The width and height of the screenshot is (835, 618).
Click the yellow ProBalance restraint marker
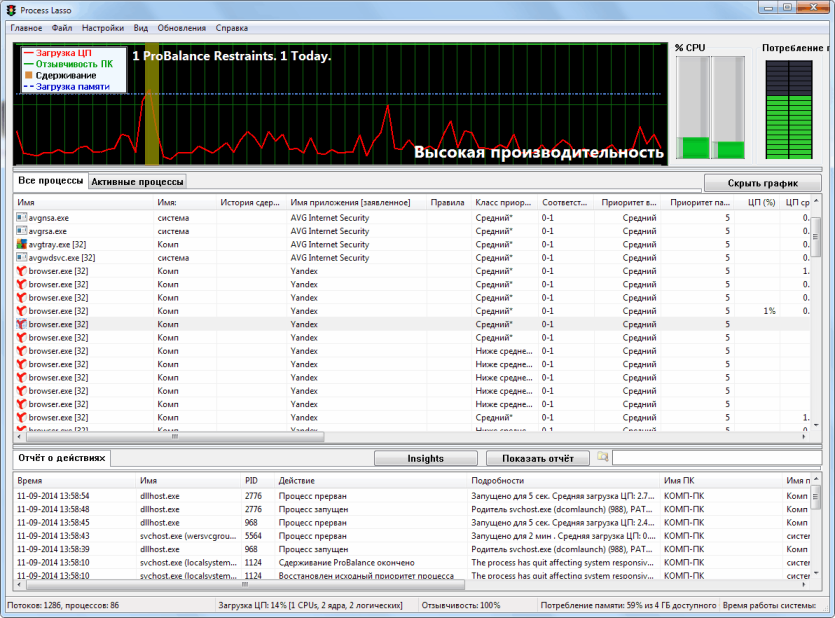pos(152,105)
